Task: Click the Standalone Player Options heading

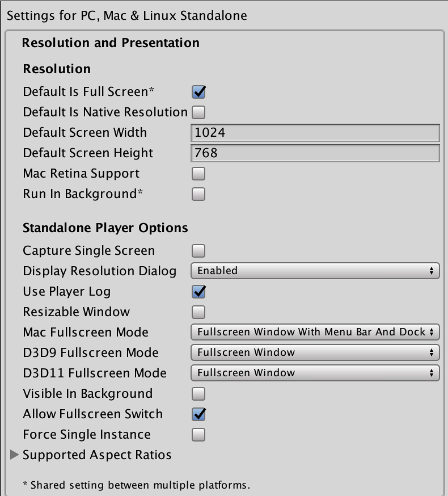Action: 105,228
